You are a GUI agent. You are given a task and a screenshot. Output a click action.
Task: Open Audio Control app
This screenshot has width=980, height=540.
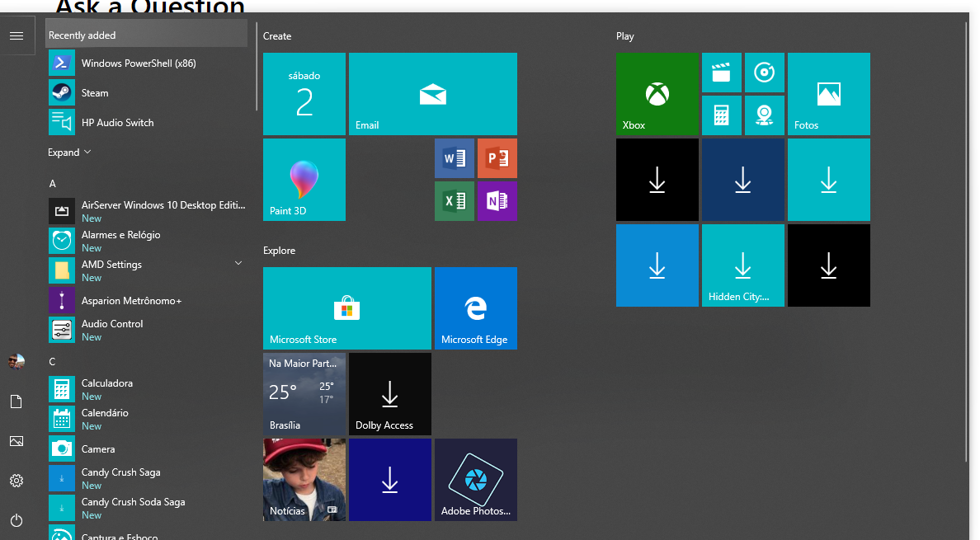148,330
